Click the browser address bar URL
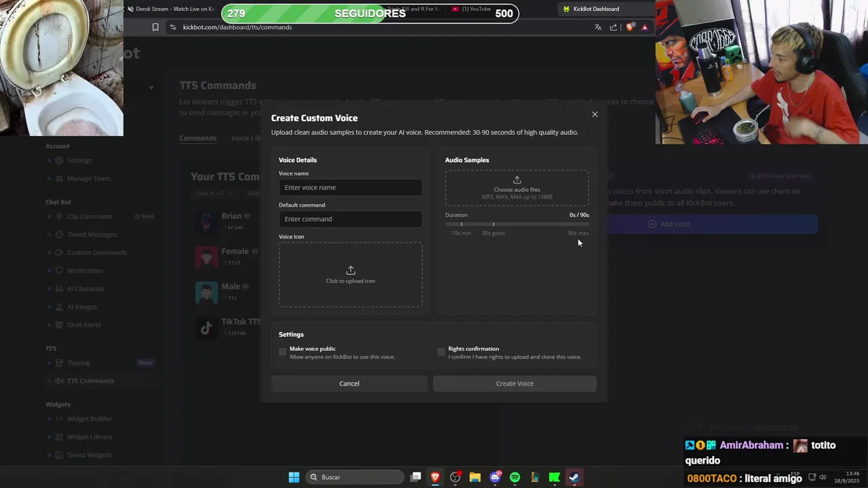The width and height of the screenshot is (868, 488). coord(237,27)
